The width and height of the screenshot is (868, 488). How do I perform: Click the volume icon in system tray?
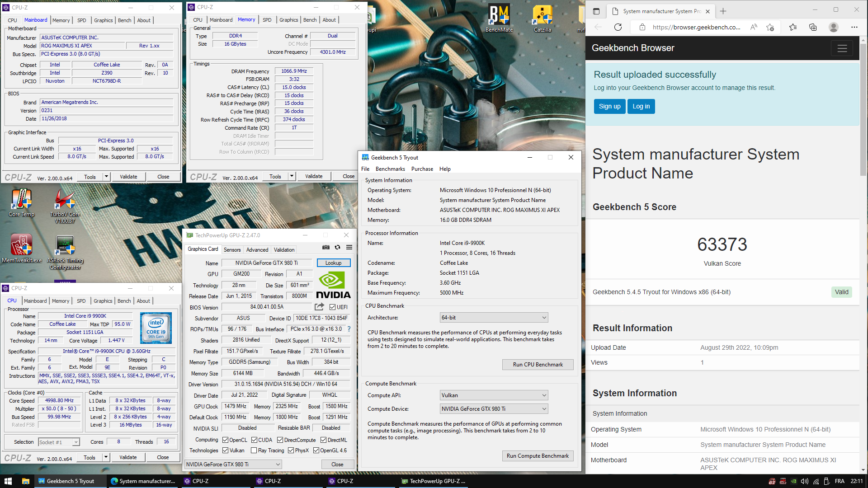(805, 481)
